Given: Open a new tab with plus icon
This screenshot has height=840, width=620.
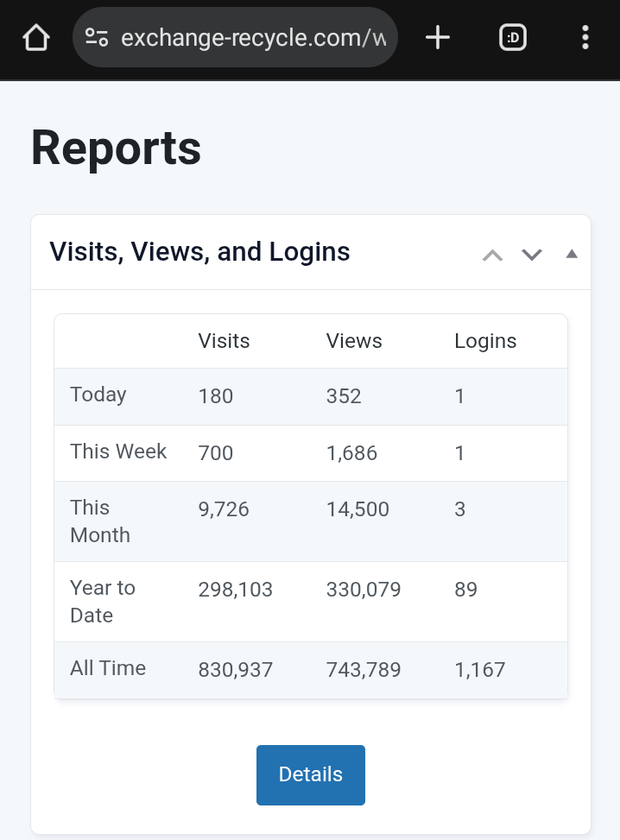Looking at the screenshot, I should 438,37.
